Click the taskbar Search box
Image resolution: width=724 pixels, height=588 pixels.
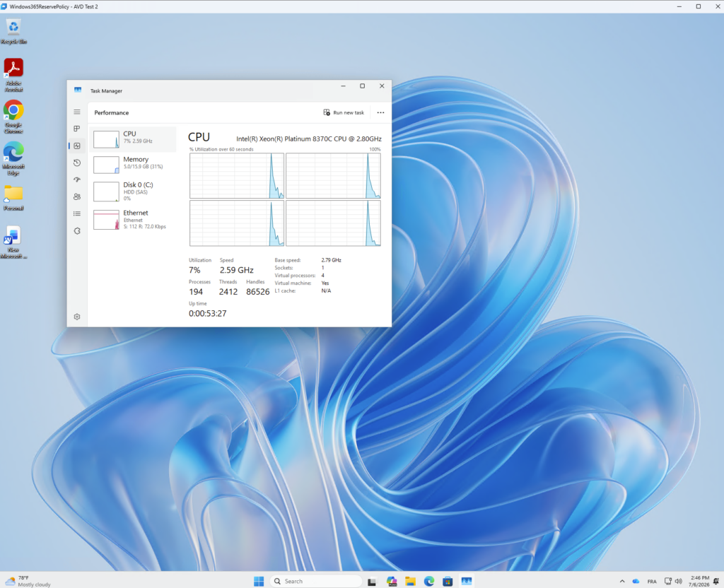[316, 581]
